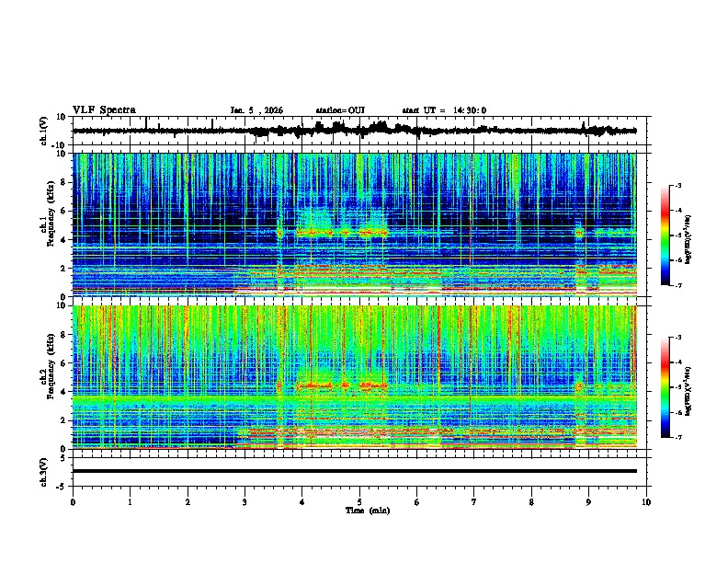Click the ch.1 voltage waveform trace

point(354,131)
